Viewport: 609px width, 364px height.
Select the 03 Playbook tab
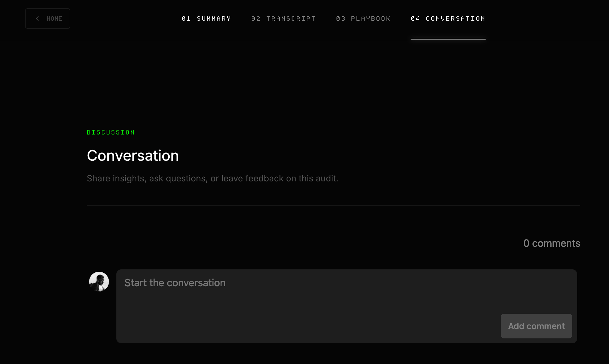[363, 19]
